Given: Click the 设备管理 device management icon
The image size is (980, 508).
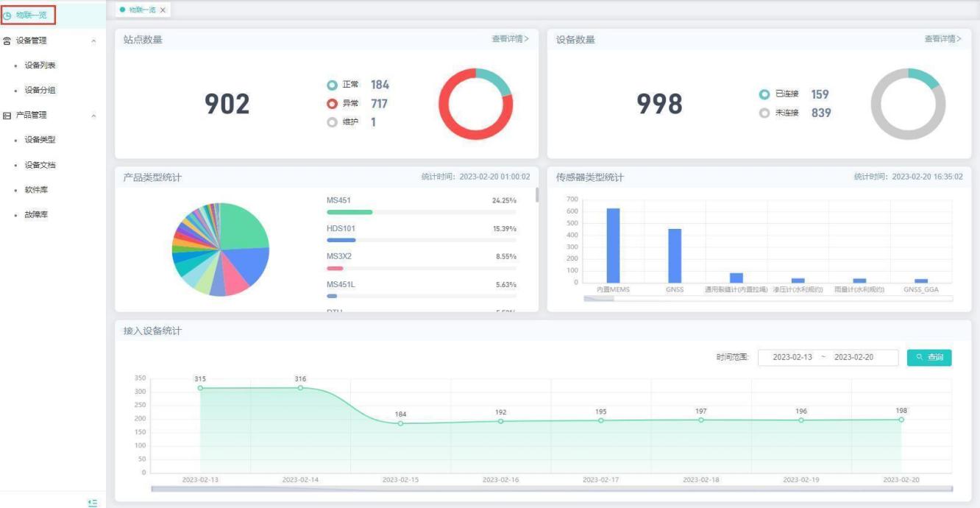Looking at the screenshot, I should pyautogui.click(x=7, y=41).
